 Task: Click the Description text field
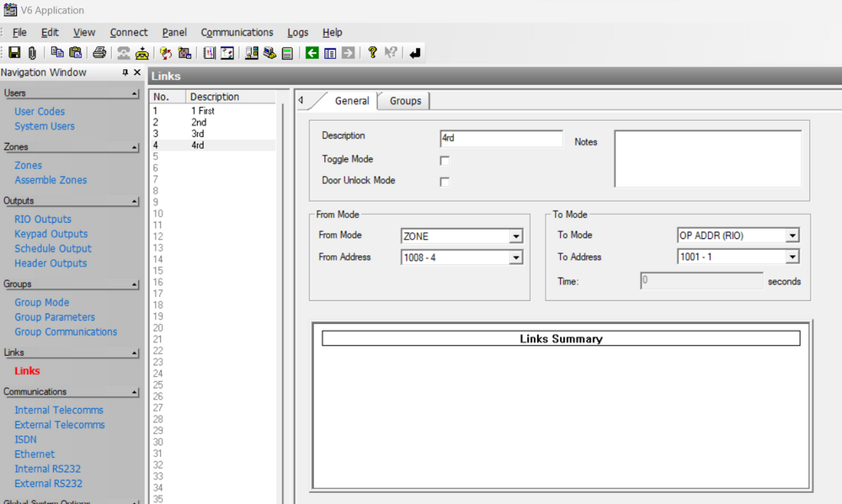501,138
